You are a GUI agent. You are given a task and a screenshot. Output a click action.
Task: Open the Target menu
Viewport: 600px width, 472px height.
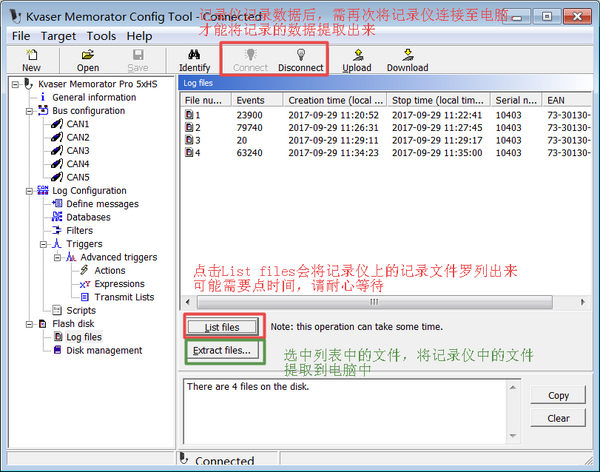point(58,36)
